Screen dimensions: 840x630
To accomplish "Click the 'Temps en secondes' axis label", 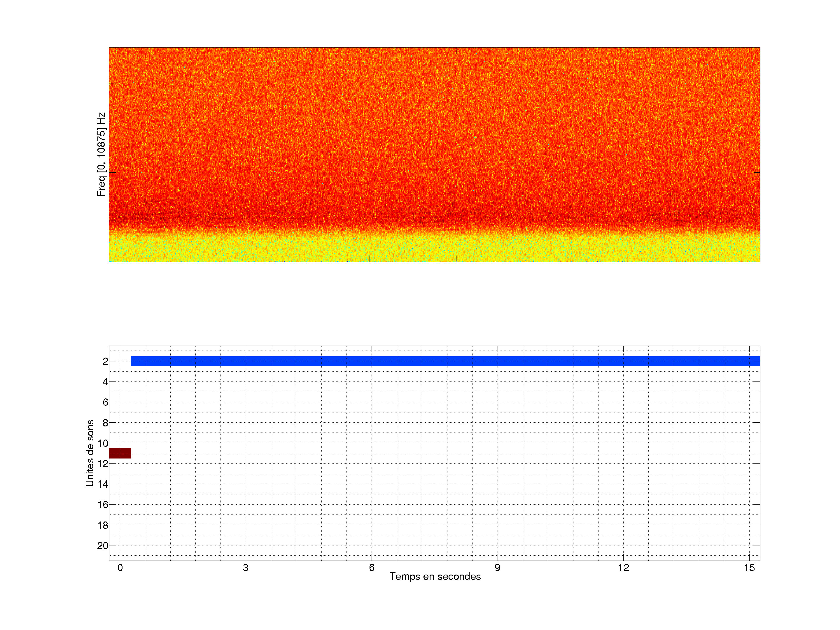I will click(x=435, y=576).
